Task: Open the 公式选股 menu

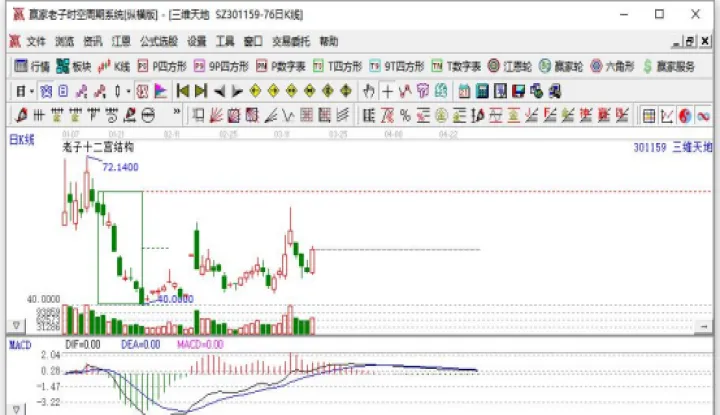Action: [x=159, y=42]
